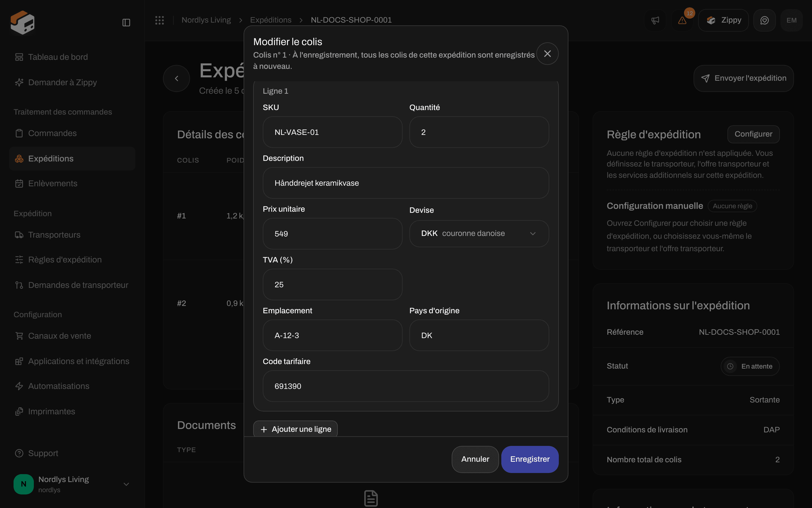The height and width of the screenshot is (508, 812).
Task: Open Demander à Zippy
Action: click(72, 82)
